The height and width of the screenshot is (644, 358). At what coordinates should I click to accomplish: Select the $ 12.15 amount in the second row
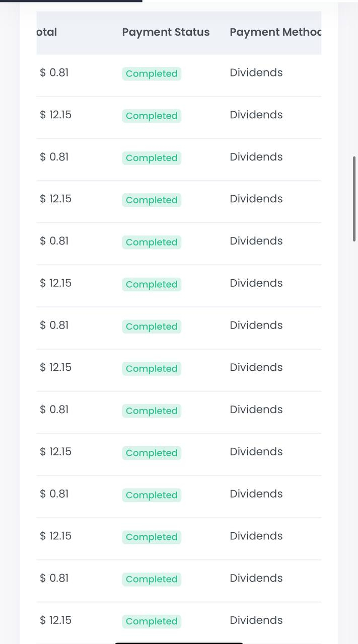coord(56,115)
